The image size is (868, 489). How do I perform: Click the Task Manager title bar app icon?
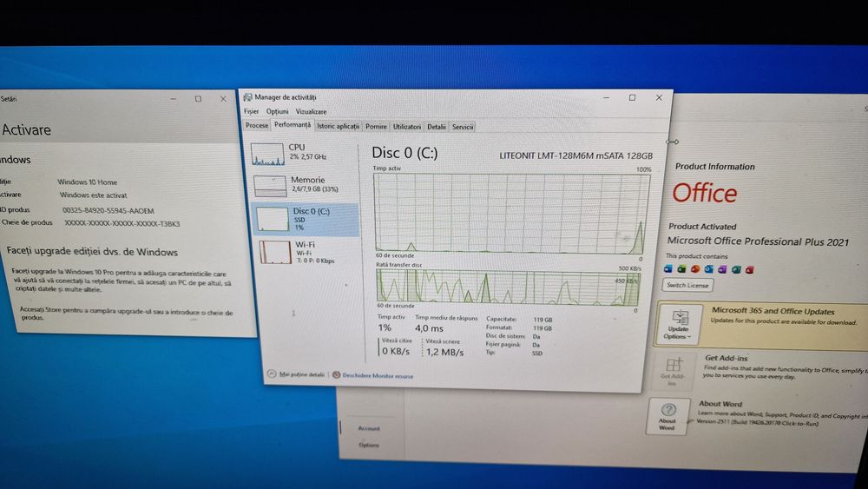[247, 97]
